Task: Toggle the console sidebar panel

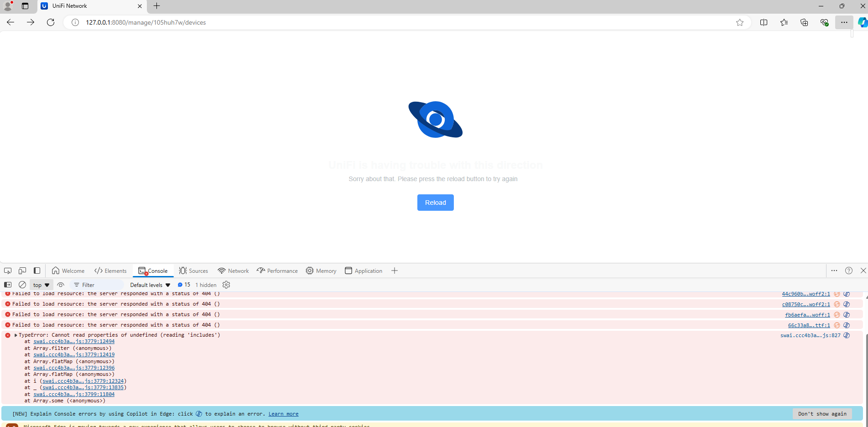Action: (x=8, y=285)
